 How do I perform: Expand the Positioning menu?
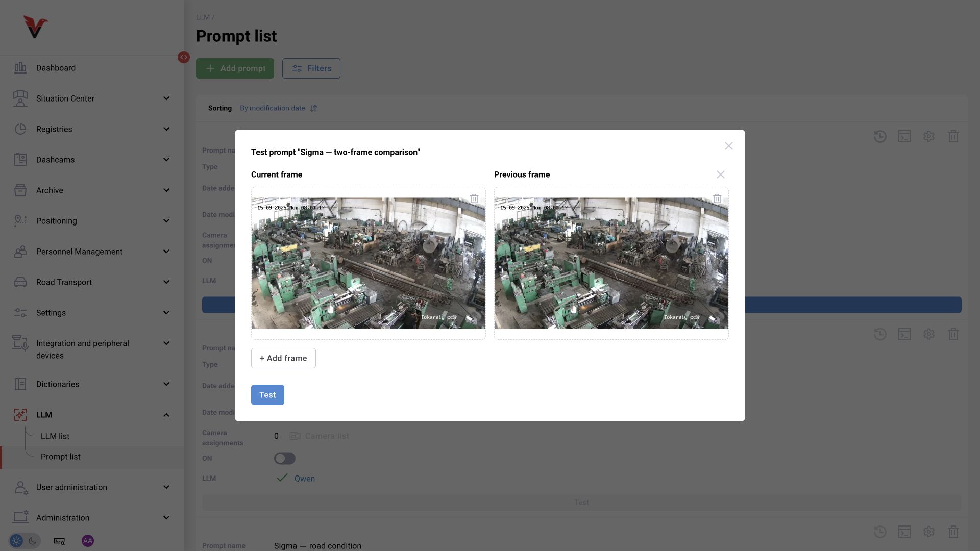[x=92, y=221]
